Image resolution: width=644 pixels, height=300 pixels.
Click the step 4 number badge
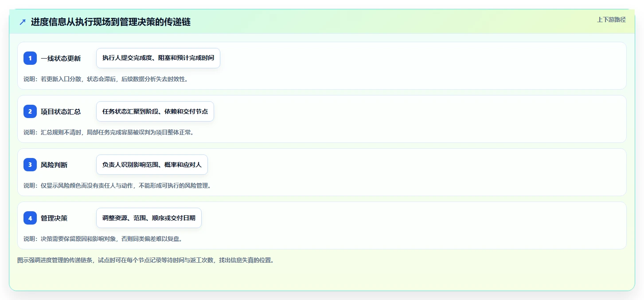click(30, 218)
